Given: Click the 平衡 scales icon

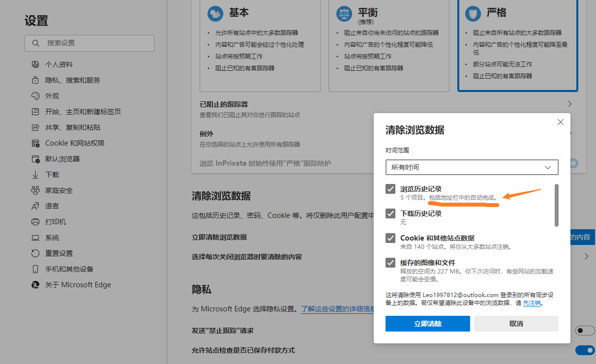Looking at the screenshot, I should [344, 13].
